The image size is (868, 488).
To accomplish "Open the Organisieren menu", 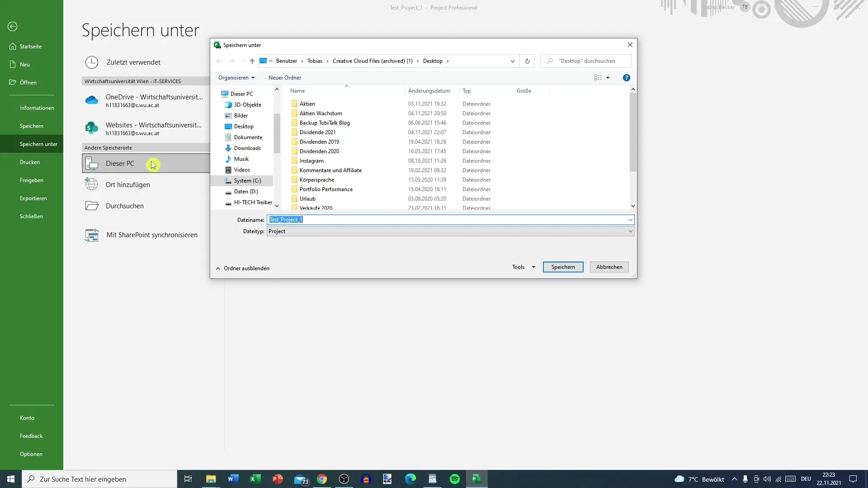I will click(234, 77).
